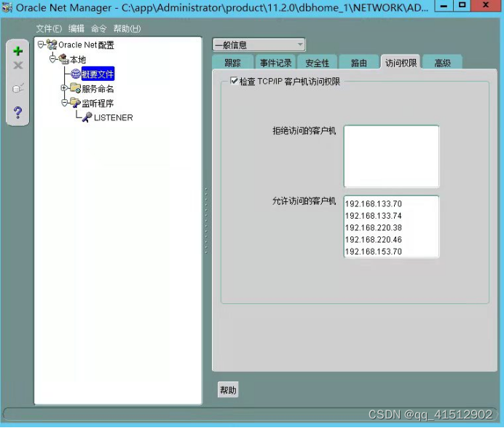504x428 pixels.
Task: Uncheck 检查 TCP/IP 客户机访问权限 checkbox
Action: coord(235,80)
